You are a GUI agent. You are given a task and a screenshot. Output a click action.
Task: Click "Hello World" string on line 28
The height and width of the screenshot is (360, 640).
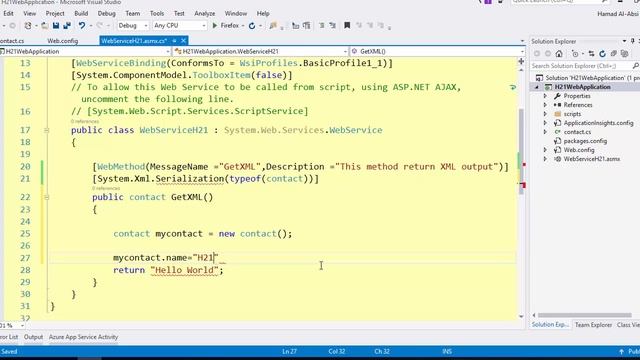(x=184, y=270)
